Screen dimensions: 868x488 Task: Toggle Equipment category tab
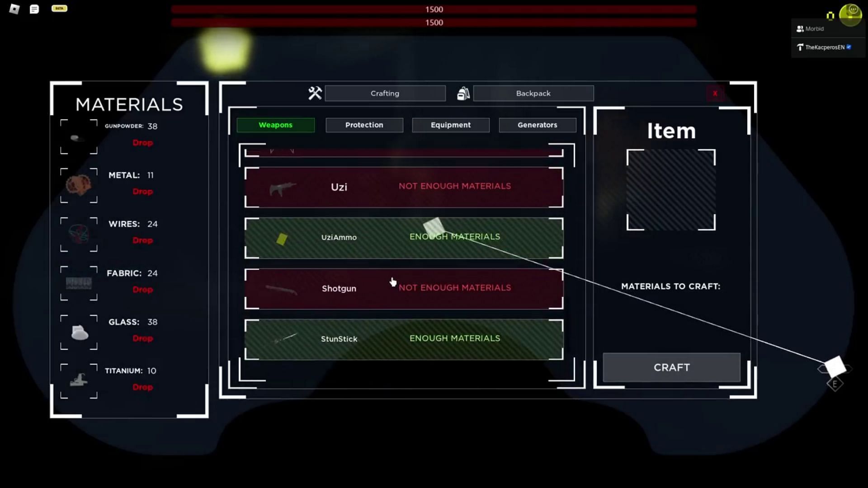(451, 125)
